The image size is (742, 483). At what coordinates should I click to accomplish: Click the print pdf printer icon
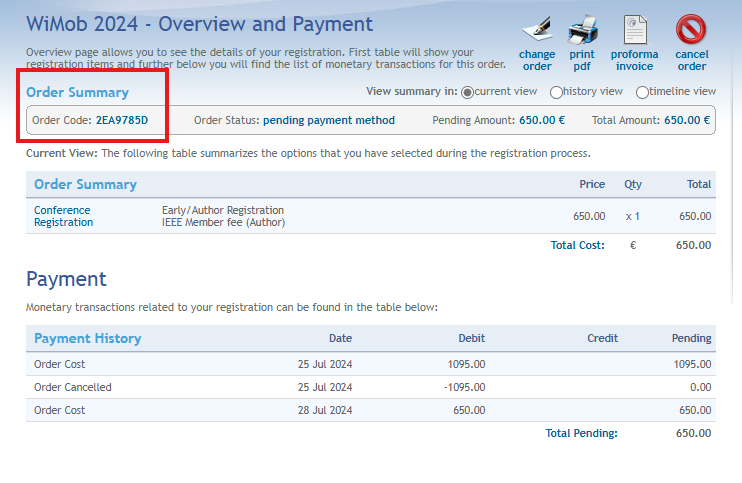pos(582,28)
